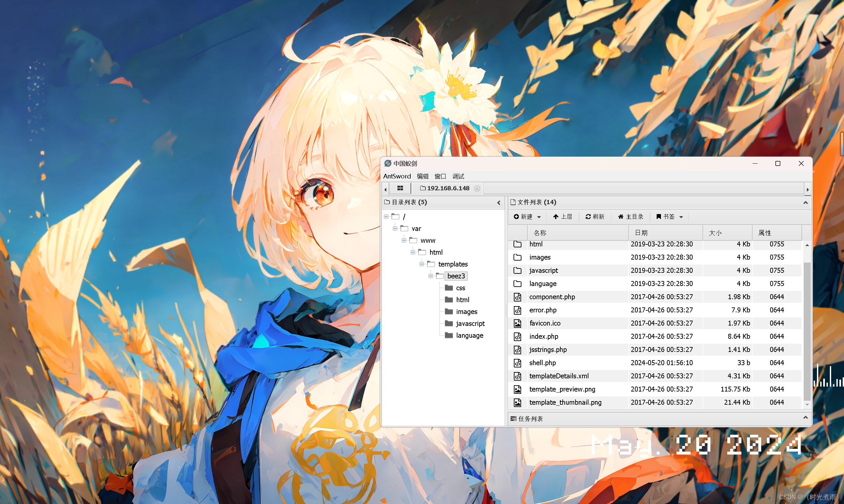
Task: Click the file list scroll up arrow
Action: (x=807, y=245)
